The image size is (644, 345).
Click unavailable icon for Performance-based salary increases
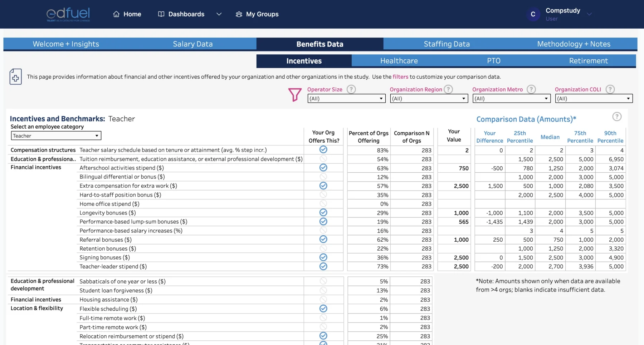click(x=323, y=230)
